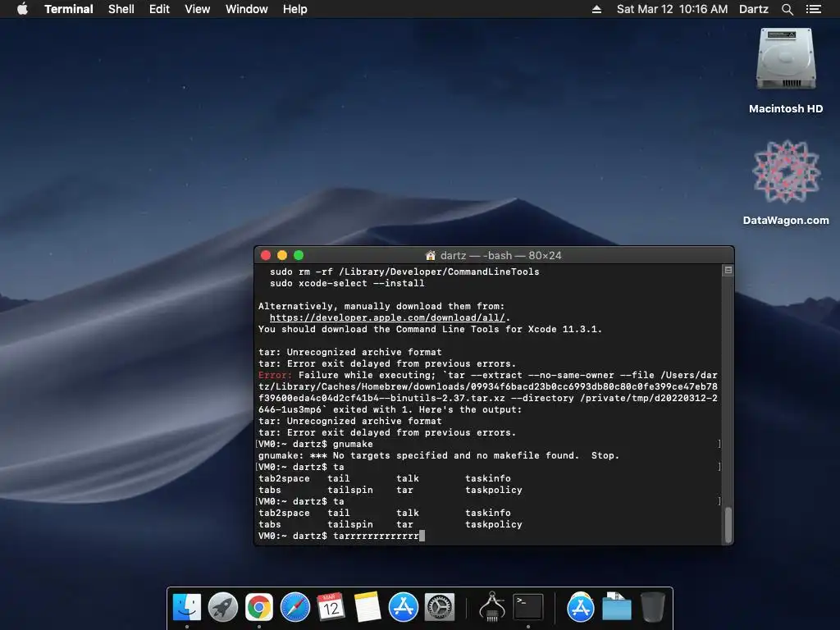Open Google Chrome from the Dock
The width and height of the screenshot is (840, 630).
(x=258, y=607)
